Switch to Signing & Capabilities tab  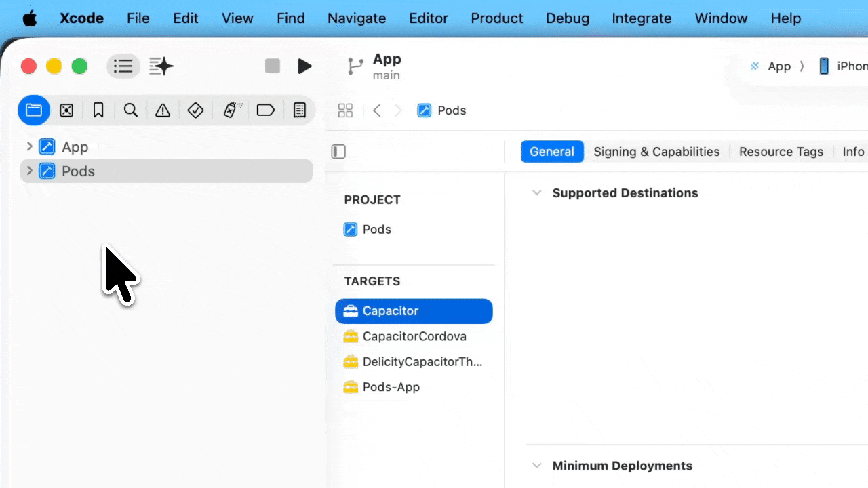[x=656, y=152]
